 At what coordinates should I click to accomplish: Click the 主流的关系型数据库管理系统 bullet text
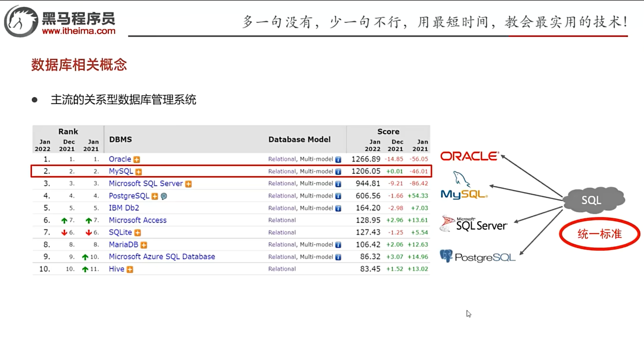tap(124, 100)
